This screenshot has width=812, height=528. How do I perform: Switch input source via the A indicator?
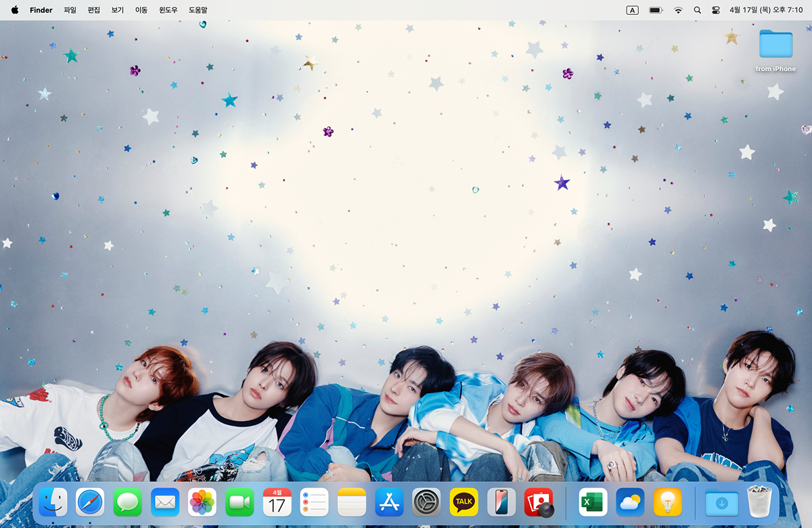pyautogui.click(x=633, y=10)
